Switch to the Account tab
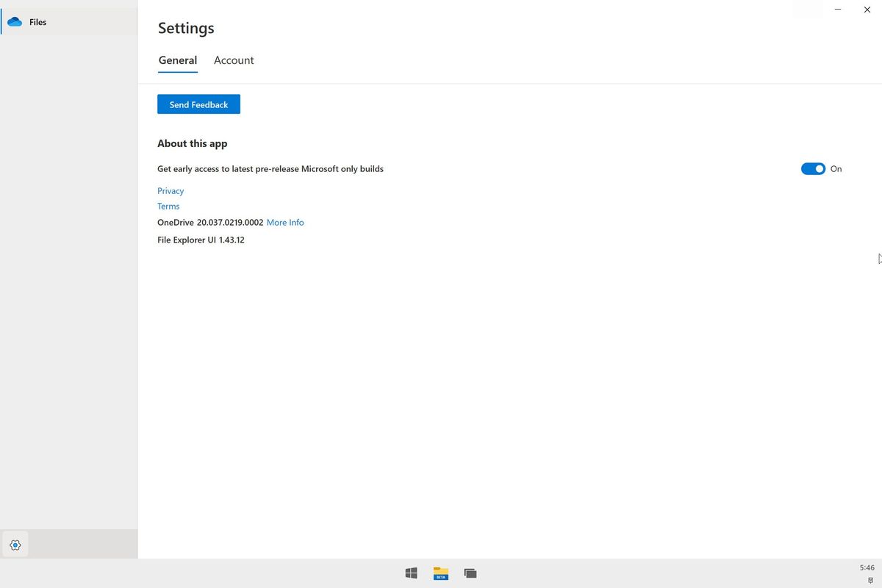 233,60
